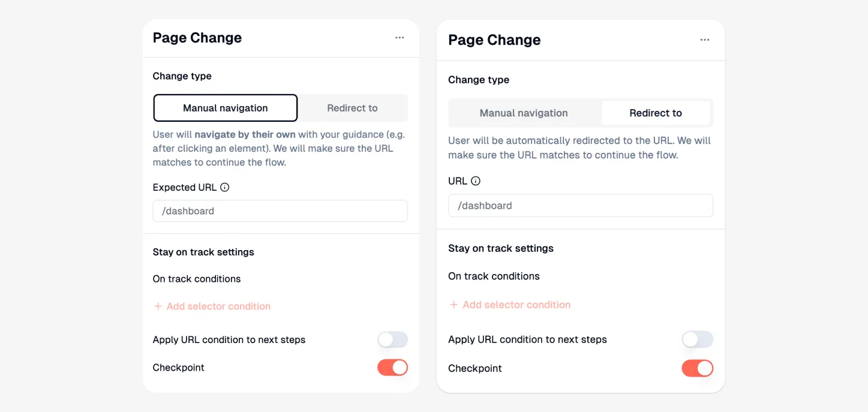Image resolution: width=868 pixels, height=412 pixels.
Task: Click the right card's URL input field
Action: coord(580,205)
